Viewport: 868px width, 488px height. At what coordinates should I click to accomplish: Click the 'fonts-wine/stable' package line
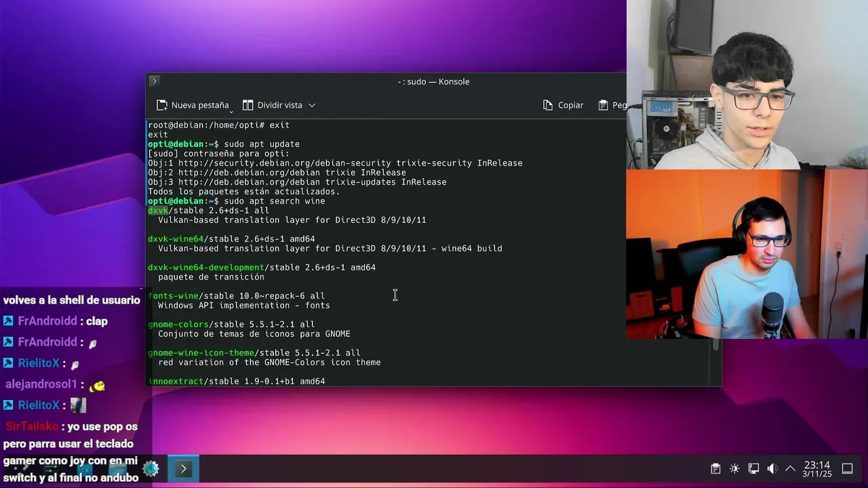[x=237, y=296]
